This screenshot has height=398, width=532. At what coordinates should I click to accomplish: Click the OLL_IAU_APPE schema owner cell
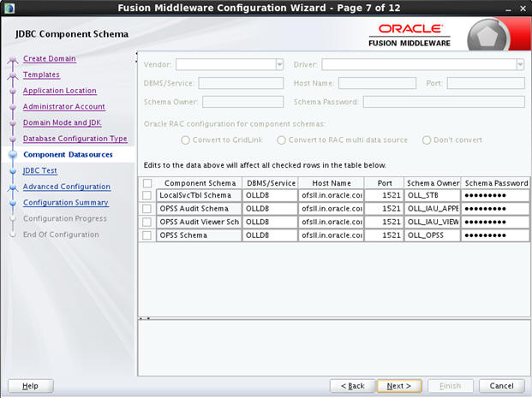pos(433,209)
